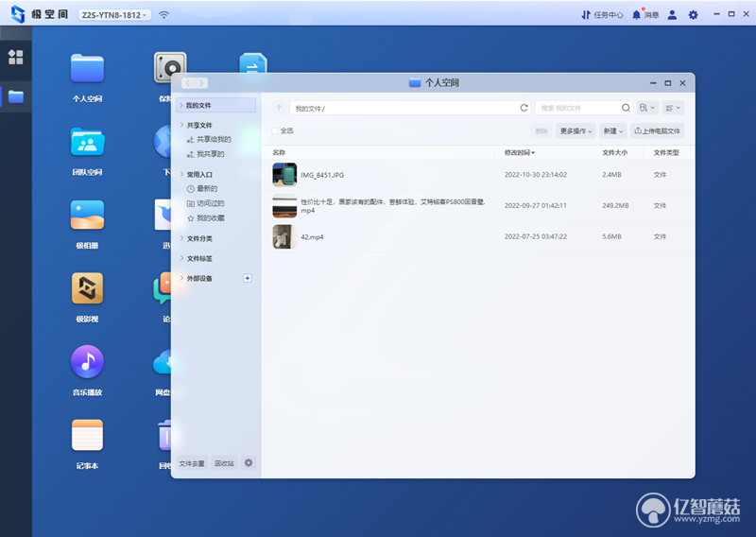Image resolution: width=756 pixels, height=537 pixels.
Task: Click size value 5.6MB
Action: [x=611, y=236]
